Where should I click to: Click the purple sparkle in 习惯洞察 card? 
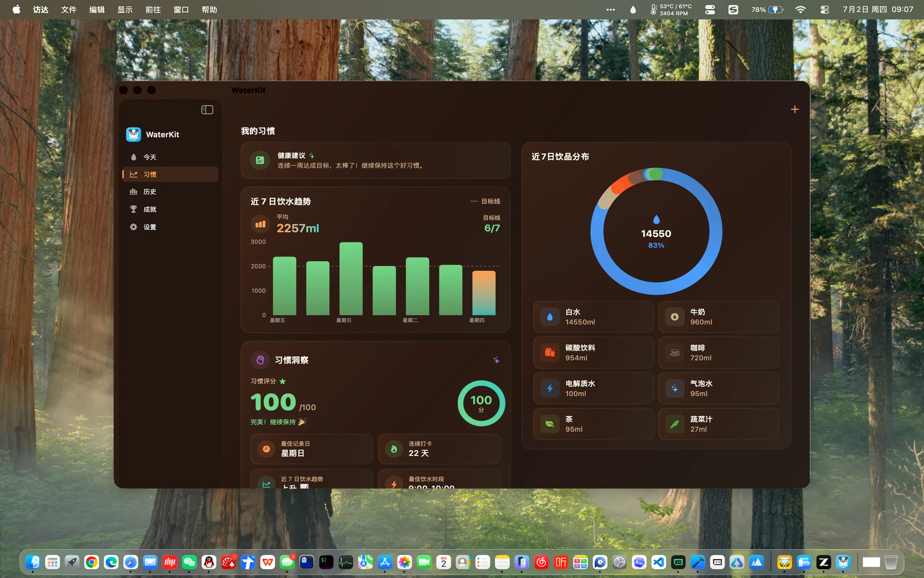click(496, 360)
